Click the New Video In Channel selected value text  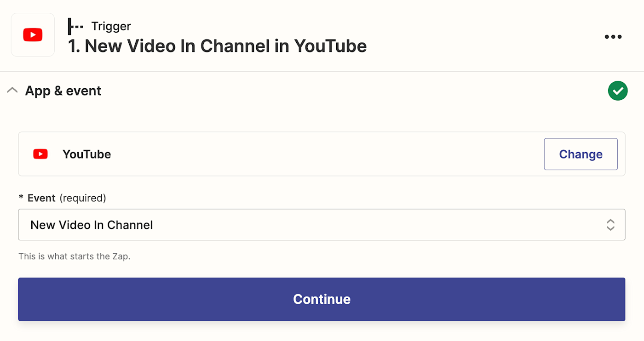[92, 225]
